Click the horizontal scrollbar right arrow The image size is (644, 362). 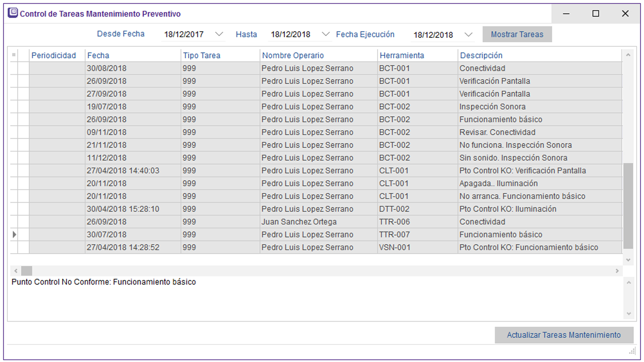coord(617,271)
